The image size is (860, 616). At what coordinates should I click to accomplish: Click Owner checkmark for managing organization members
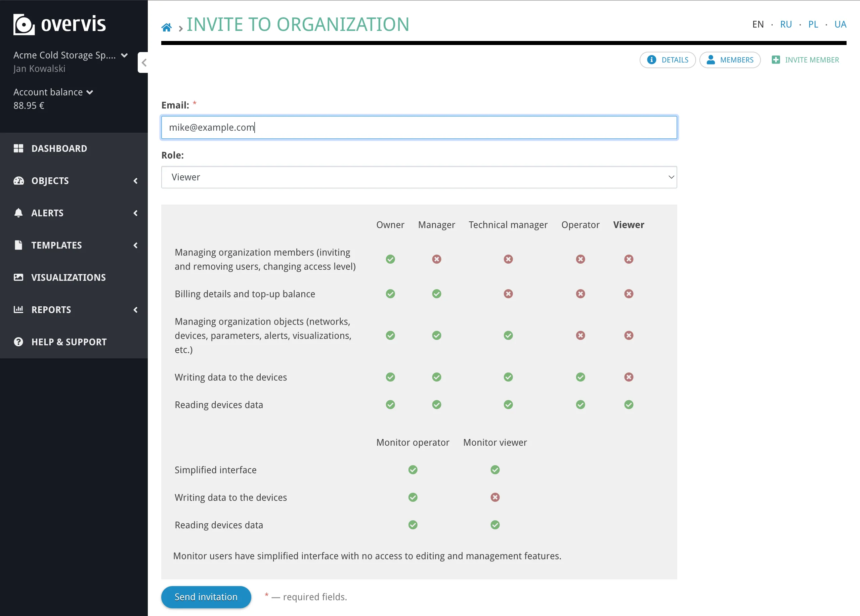click(390, 259)
